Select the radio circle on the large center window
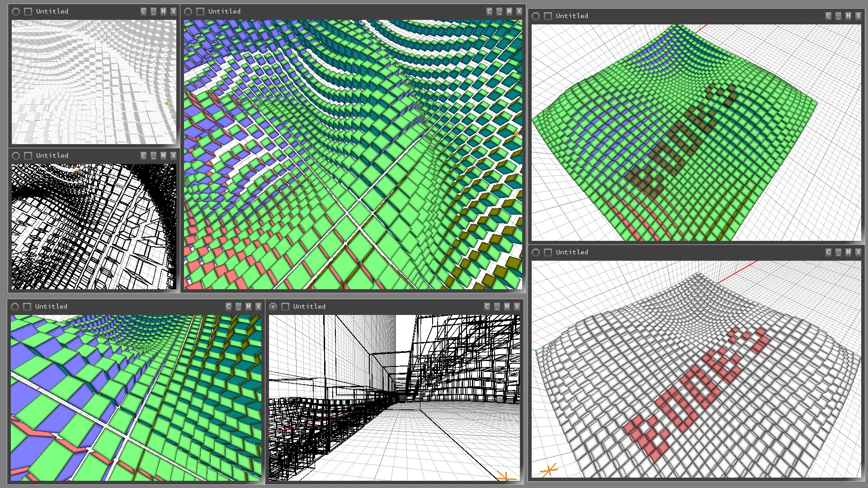The width and height of the screenshot is (868, 488). click(x=188, y=11)
